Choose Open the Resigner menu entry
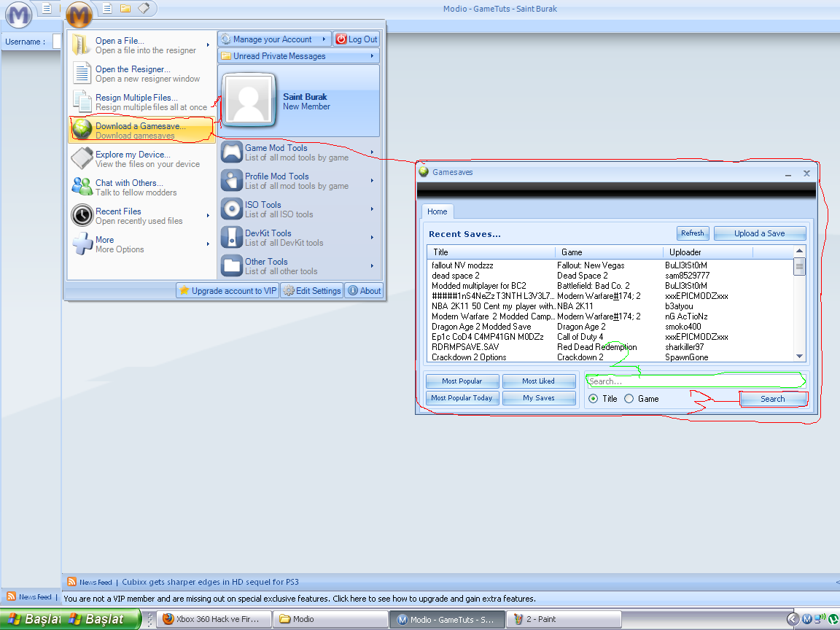This screenshot has height=630, width=840. (142, 74)
